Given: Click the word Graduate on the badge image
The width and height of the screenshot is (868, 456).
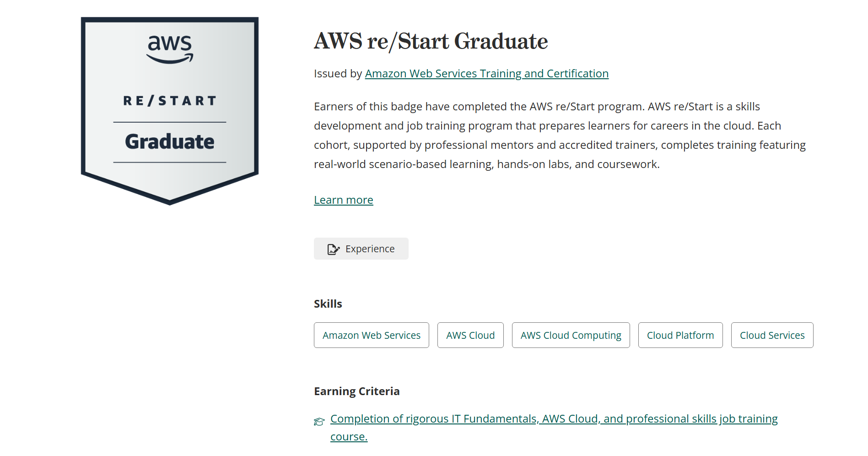Looking at the screenshot, I should (170, 142).
